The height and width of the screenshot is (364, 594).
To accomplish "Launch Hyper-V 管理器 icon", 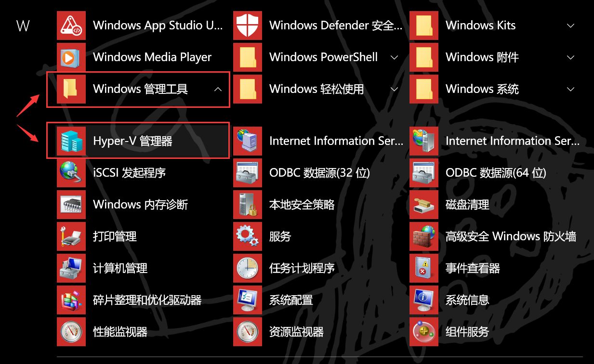I will (71, 141).
